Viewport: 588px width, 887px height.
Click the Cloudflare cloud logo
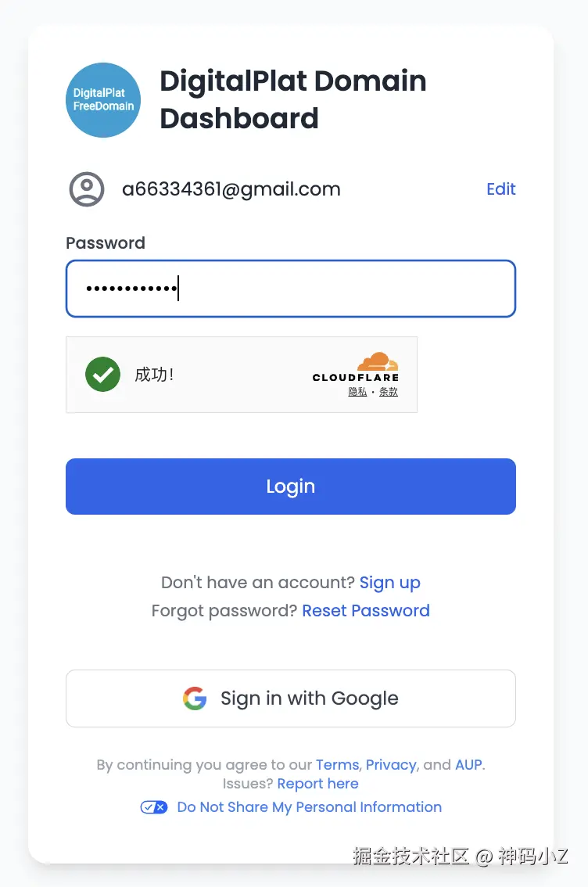(378, 361)
